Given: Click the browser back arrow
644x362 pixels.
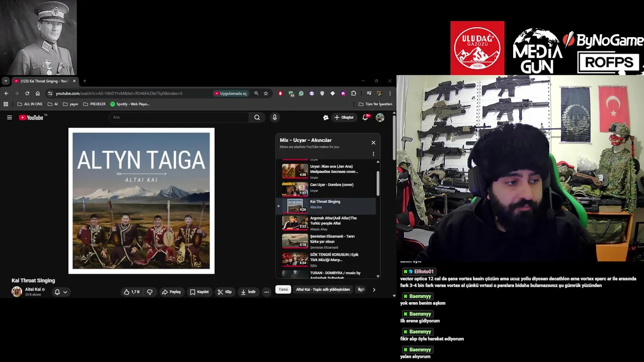Looking at the screenshot, I should pyautogui.click(x=6, y=93).
